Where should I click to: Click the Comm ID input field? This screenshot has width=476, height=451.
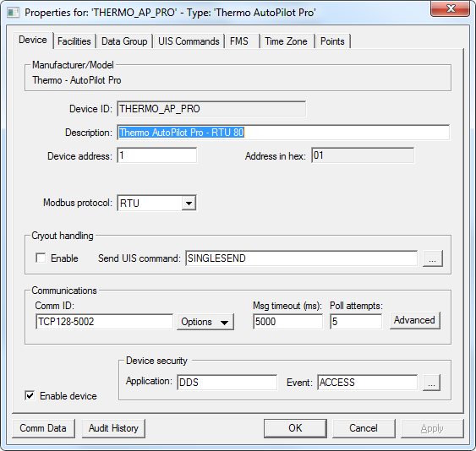click(x=105, y=322)
